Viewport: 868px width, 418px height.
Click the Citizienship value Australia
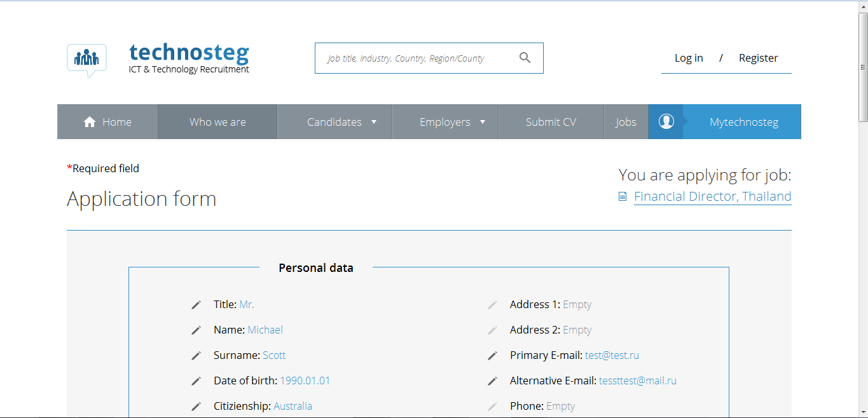coord(293,407)
